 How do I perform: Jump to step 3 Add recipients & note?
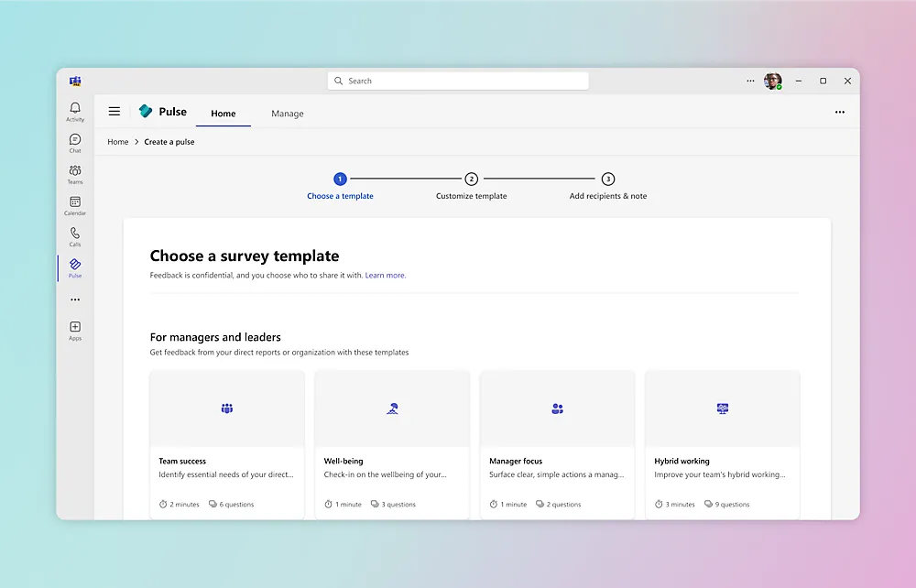pos(608,180)
